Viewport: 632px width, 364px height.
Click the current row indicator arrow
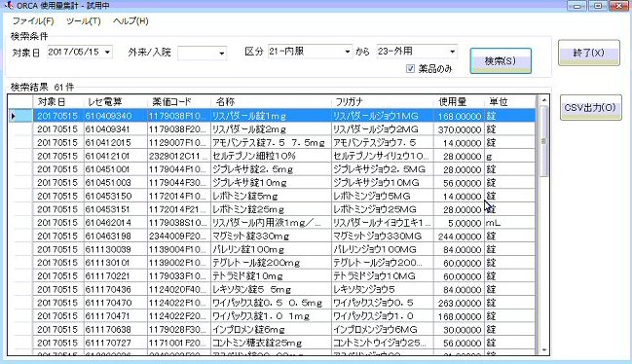(14, 116)
